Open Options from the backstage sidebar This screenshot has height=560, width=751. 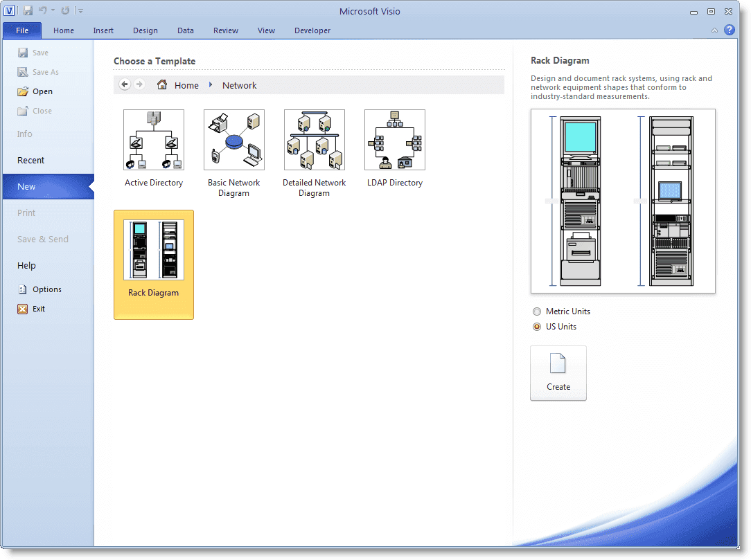pos(39,289)
